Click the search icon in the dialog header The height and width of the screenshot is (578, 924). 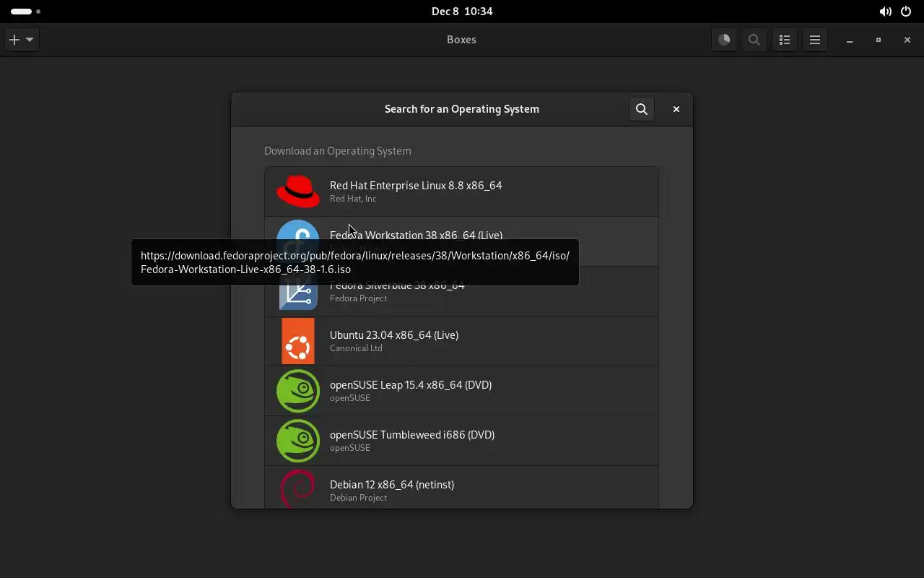[x=642, y=109]
